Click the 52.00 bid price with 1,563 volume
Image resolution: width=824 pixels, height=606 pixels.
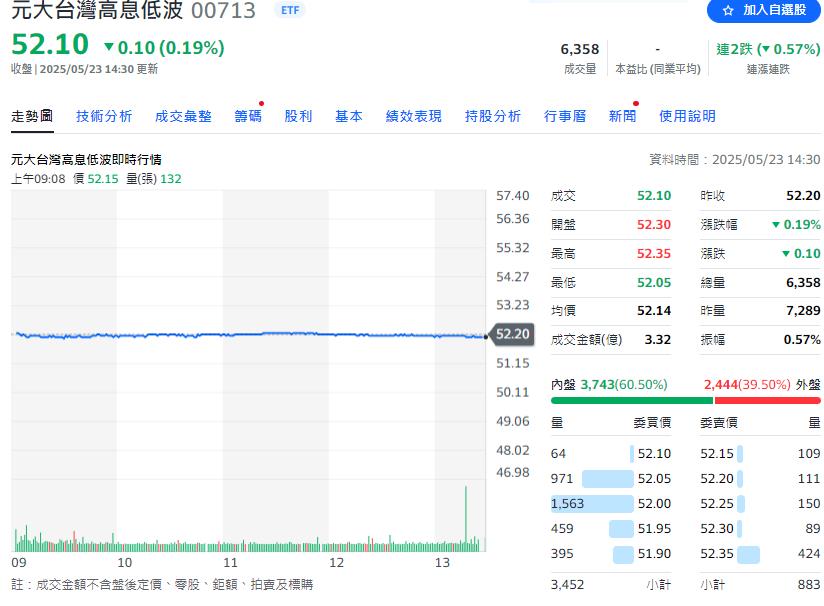pyautogui.click(x=654, y=504)
